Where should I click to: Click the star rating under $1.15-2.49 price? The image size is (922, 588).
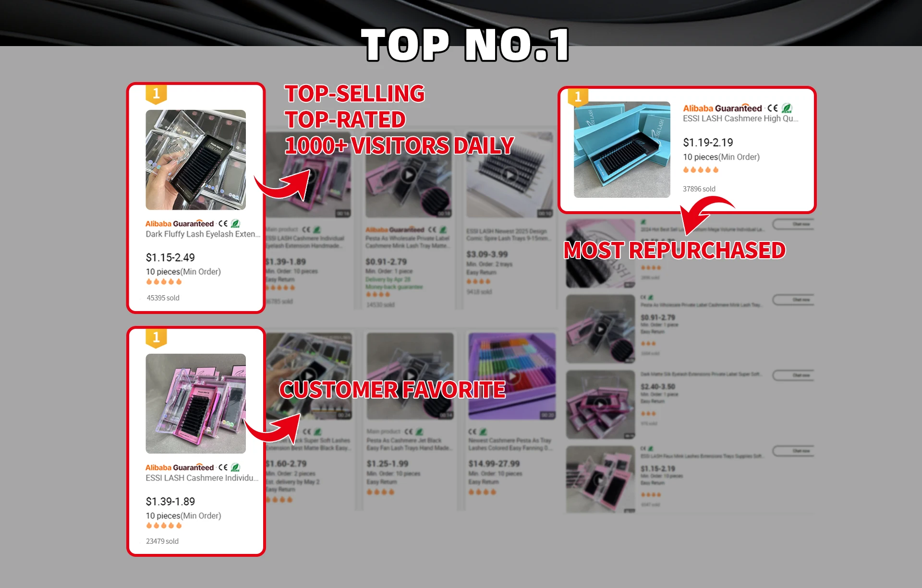(164, 282)
